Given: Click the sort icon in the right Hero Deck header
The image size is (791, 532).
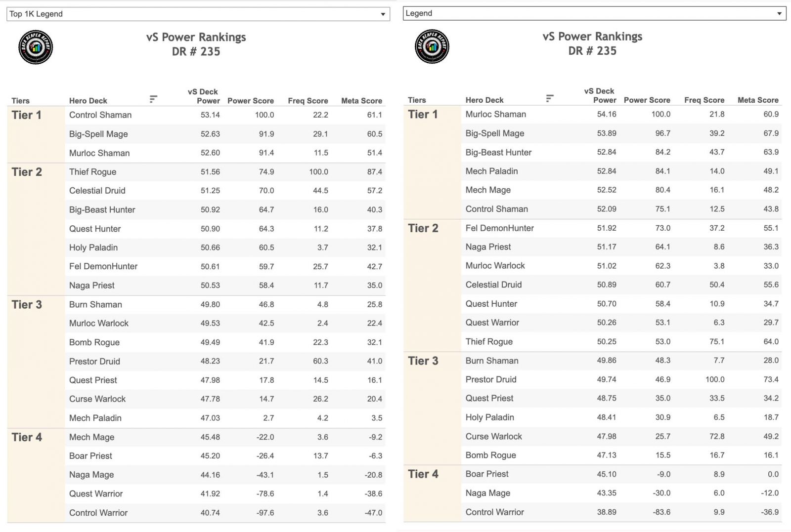Looking at the screenshot, I should pyautogui.click(x=550, y=98).
